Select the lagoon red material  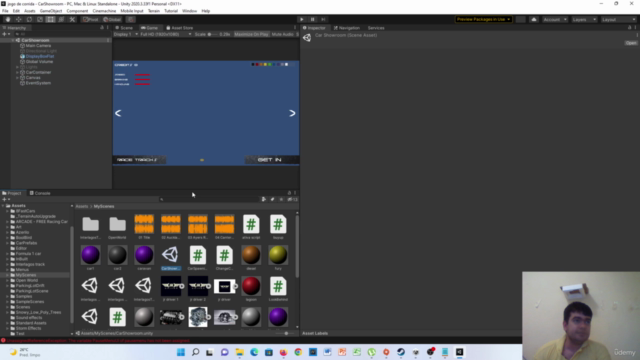pyautogui.click(x=251, y=289)
